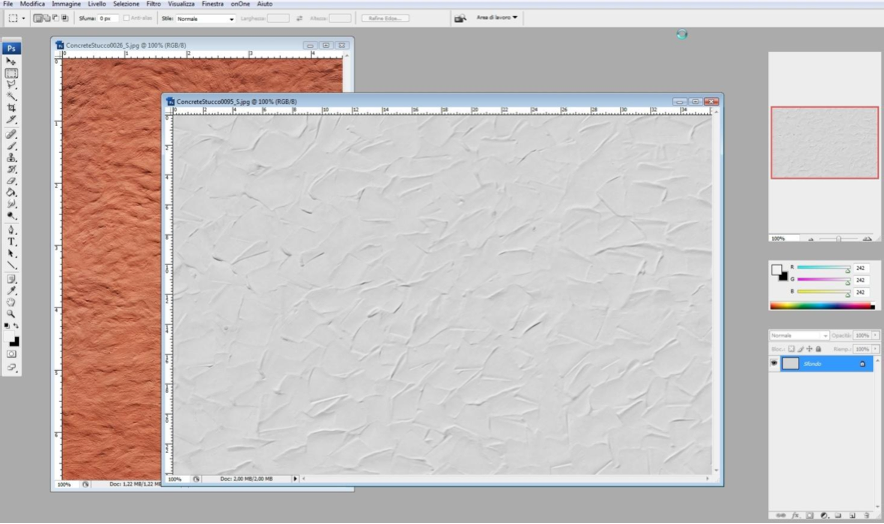
Task: Pick the Type tool
Action: (12, 241)
